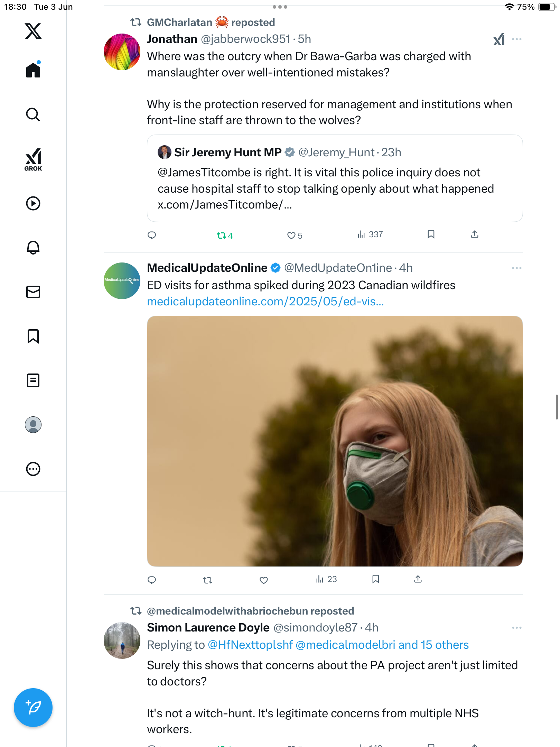This screenshot has width=560, height=747.
Task: Open more options for Jonathan's post
Action: point(517,39)
